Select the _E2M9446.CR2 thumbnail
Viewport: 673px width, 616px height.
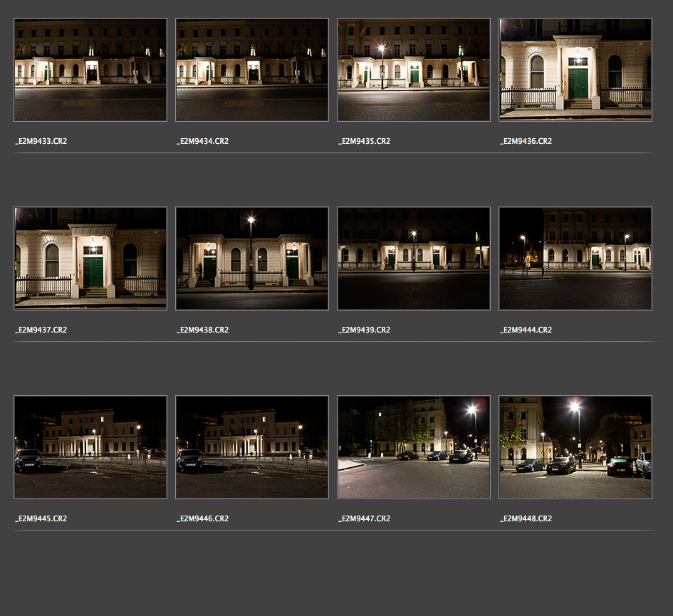pos(252,447)
